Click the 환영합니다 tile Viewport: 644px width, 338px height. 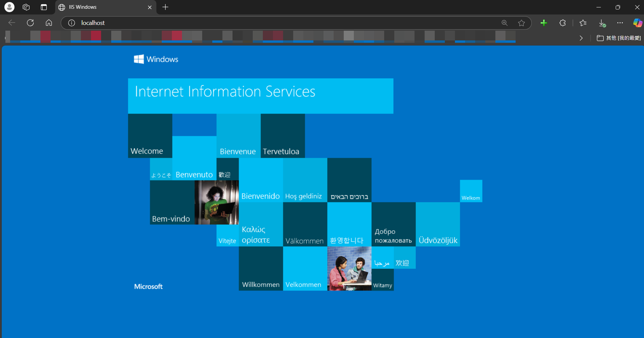coord(349,224)
